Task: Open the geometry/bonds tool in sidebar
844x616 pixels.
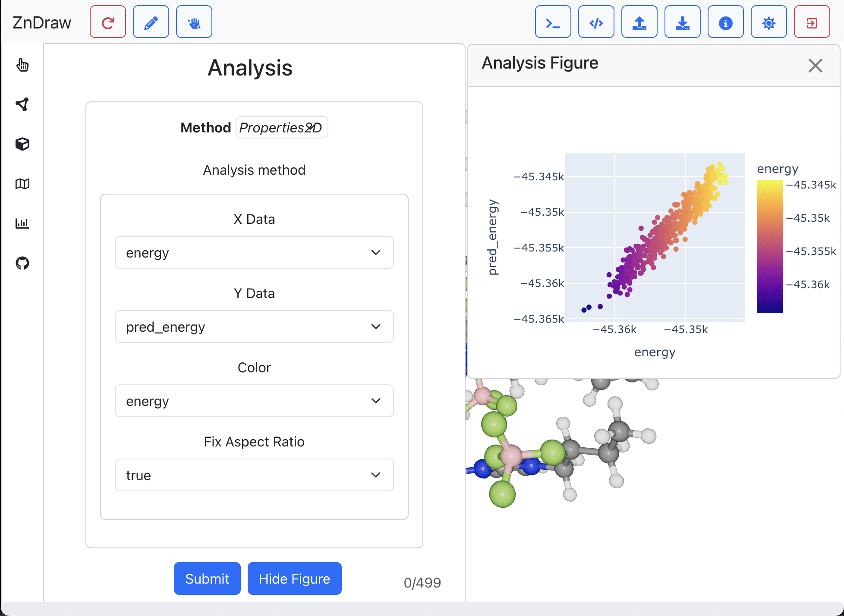Action: [x=22, y=104]
